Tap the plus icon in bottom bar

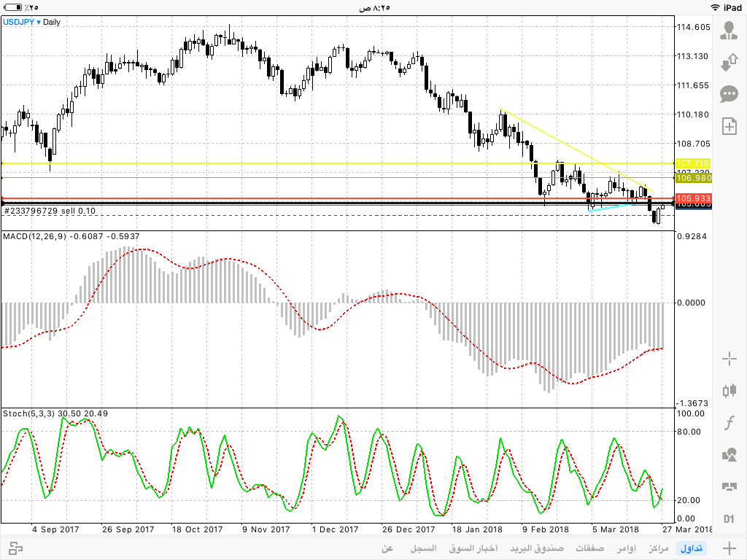[729, 548]
